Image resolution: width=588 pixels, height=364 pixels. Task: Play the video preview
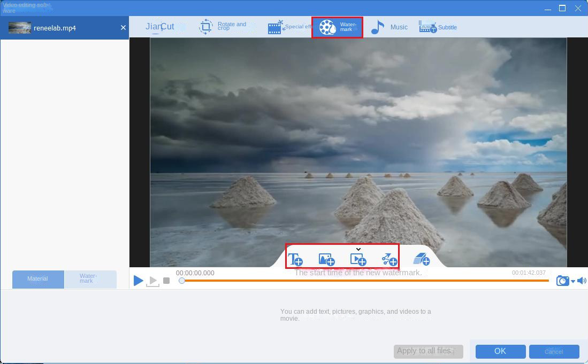(x=138, y=281)
